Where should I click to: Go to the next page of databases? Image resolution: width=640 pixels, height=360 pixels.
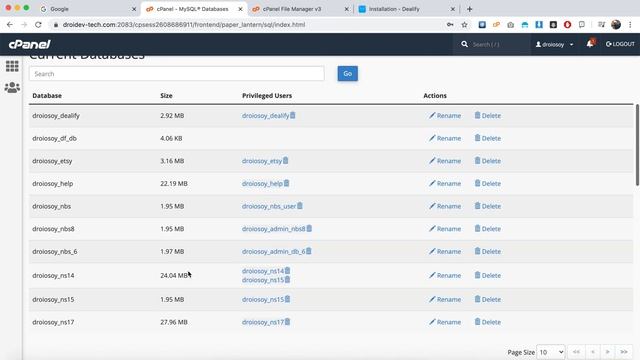click(x=608, y=352)
